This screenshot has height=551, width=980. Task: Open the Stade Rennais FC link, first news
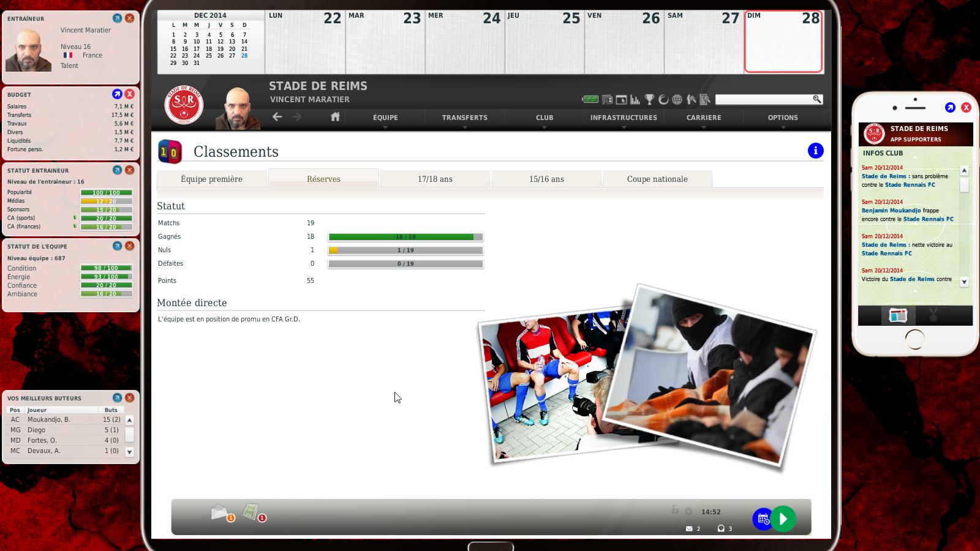coord(910,184)
